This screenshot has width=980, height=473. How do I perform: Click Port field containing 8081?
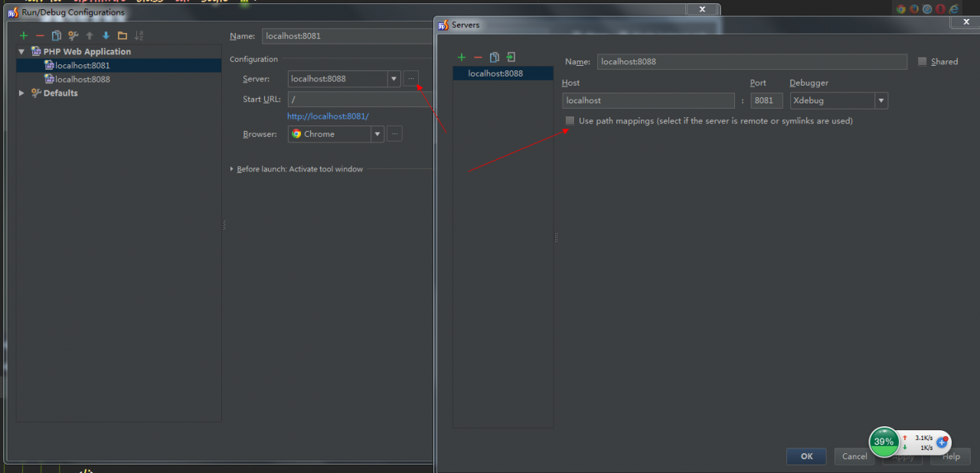766,100
